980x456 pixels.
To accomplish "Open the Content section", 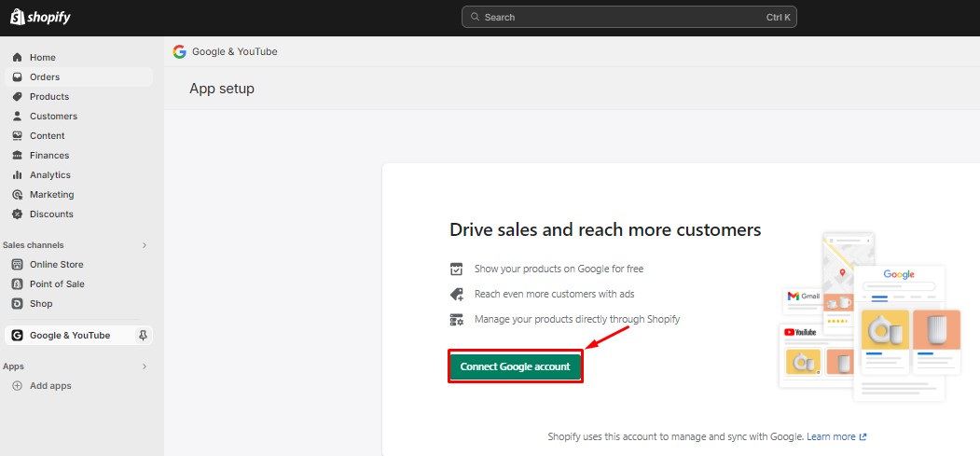I will [78, 135].
